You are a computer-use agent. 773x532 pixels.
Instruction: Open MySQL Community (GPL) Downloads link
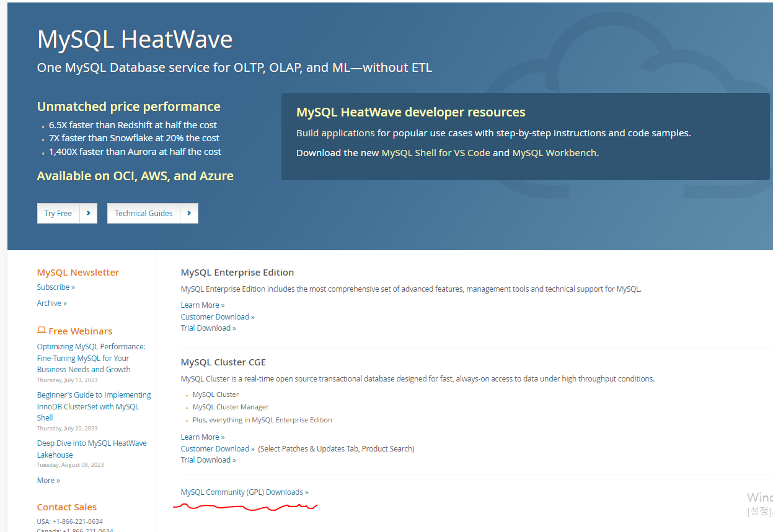tap(245, 492)
